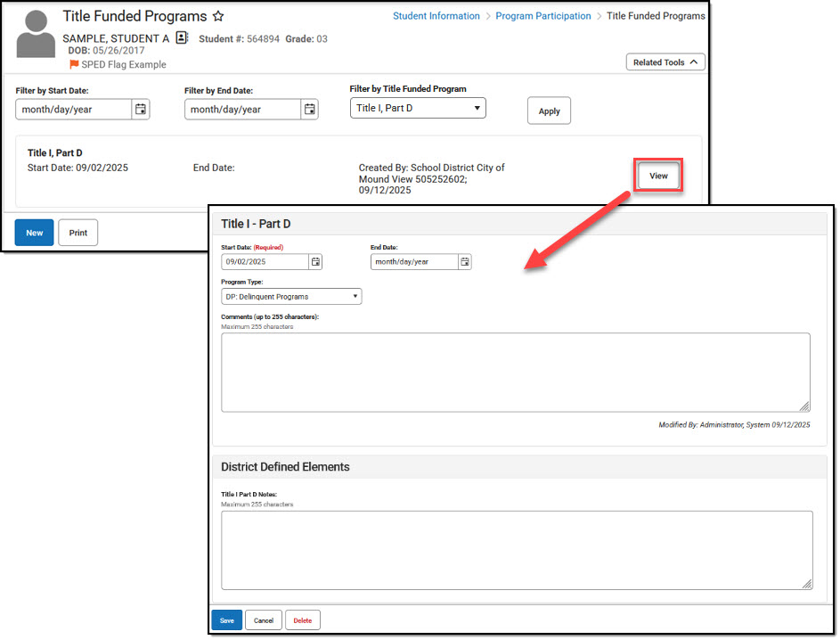
Task: Click inside the Comments text area
Action: [x=515, y=370]
